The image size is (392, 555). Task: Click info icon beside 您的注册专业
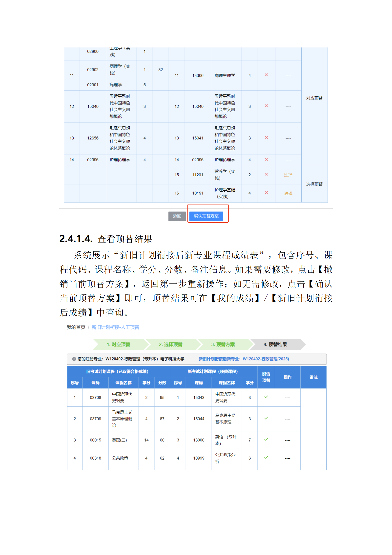pos(74,359)
